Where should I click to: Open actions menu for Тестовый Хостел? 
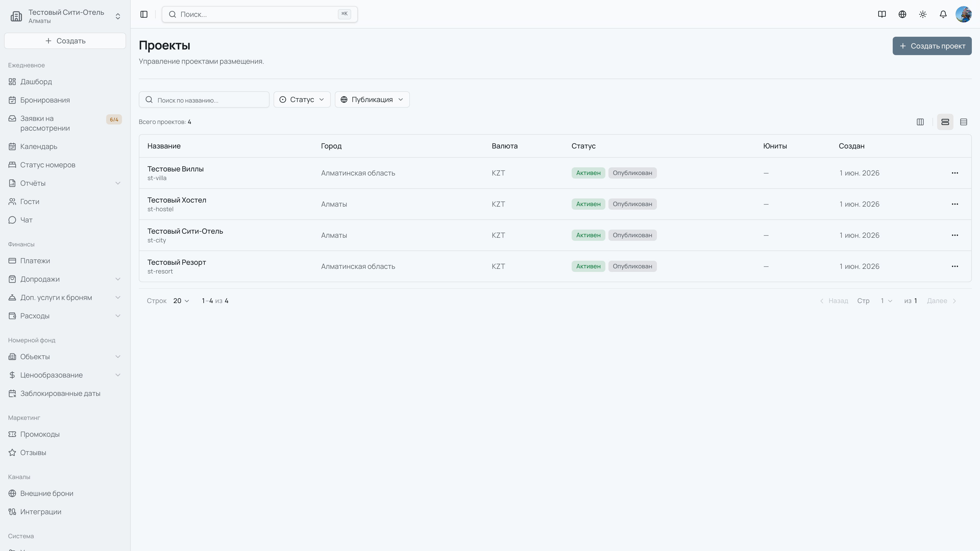pos(955,204)
